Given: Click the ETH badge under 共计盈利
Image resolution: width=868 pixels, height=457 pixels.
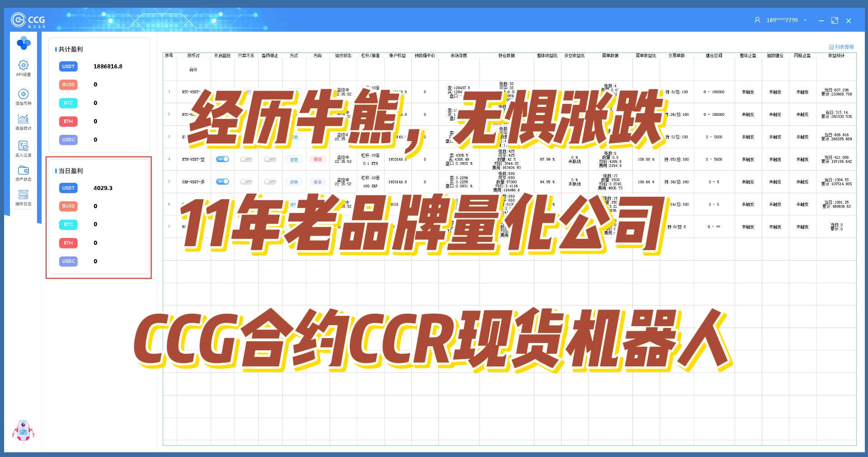Looking at the screenshot, I should (68, 121).
